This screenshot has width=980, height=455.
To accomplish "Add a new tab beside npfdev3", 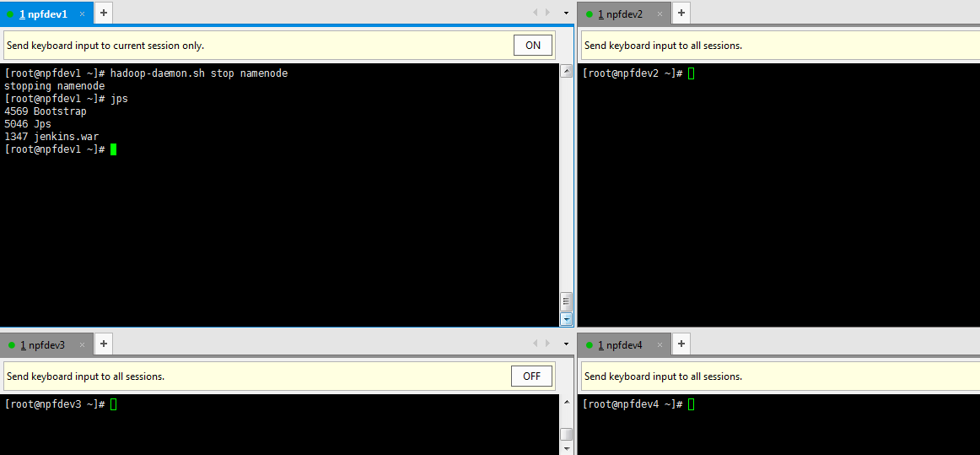I will tap(104, 343).
